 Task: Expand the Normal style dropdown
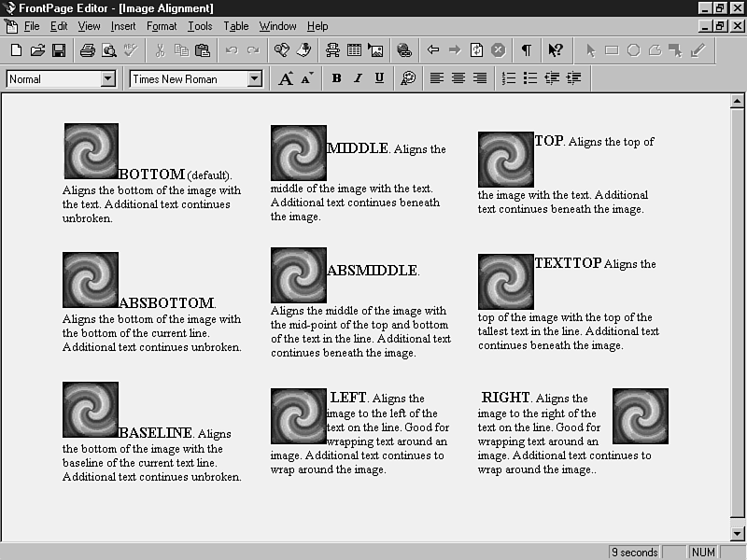click(108, 78)
